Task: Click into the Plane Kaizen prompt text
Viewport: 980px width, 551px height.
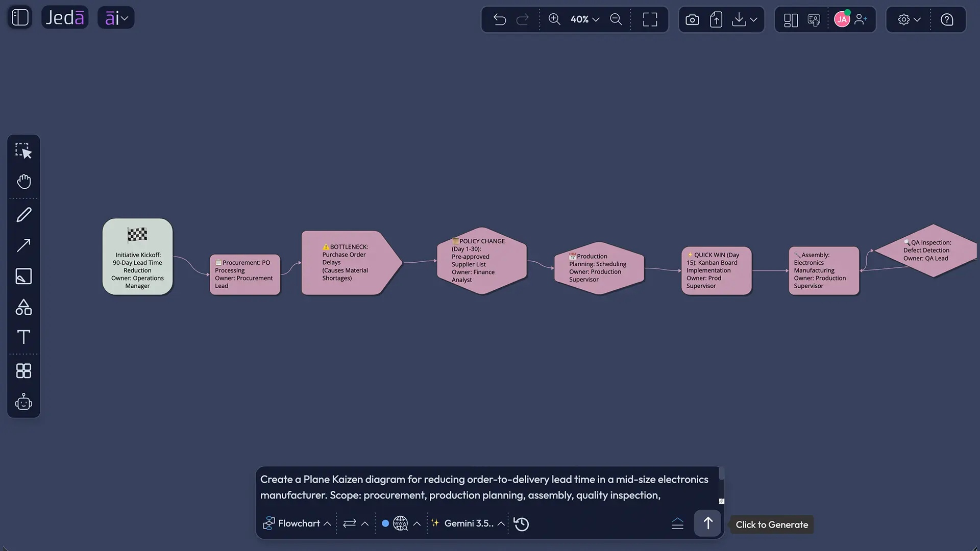Action: point(485,487)
